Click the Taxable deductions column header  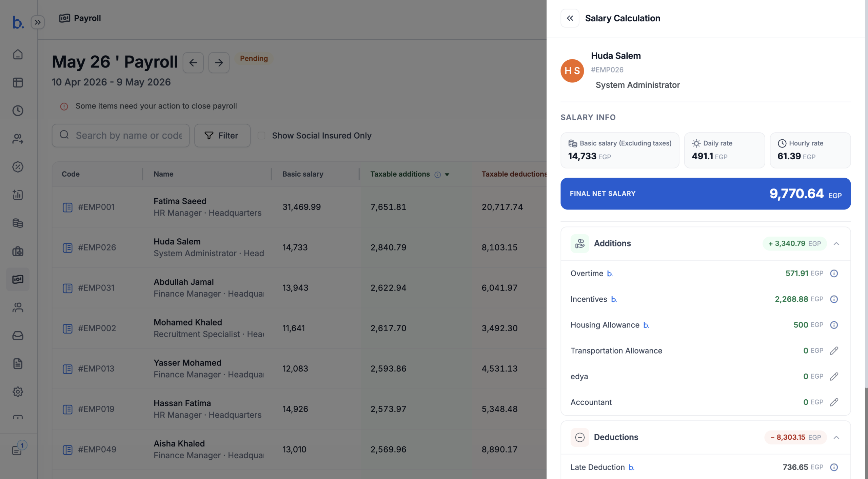point(514,174)
